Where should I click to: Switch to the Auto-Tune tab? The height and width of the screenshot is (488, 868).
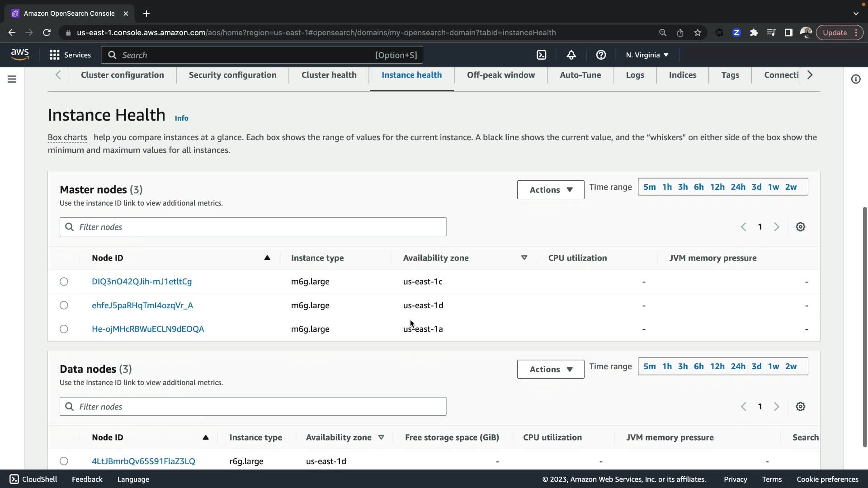click(580, 75)
